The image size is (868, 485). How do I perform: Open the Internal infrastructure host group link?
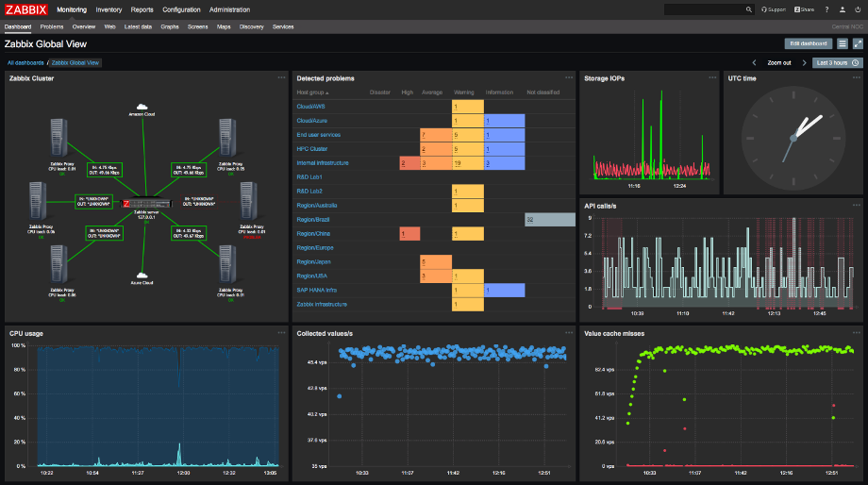(323, 163)
